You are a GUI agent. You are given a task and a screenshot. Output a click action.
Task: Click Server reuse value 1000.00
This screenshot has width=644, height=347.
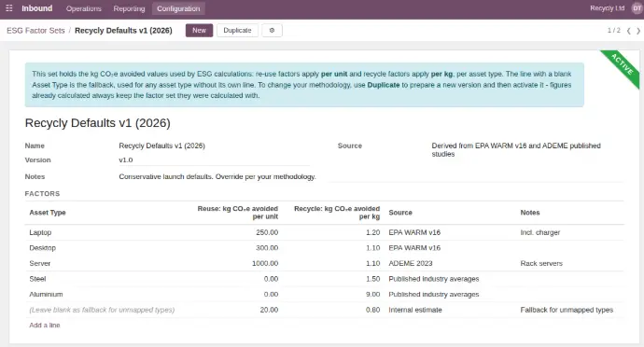(265, 264)
